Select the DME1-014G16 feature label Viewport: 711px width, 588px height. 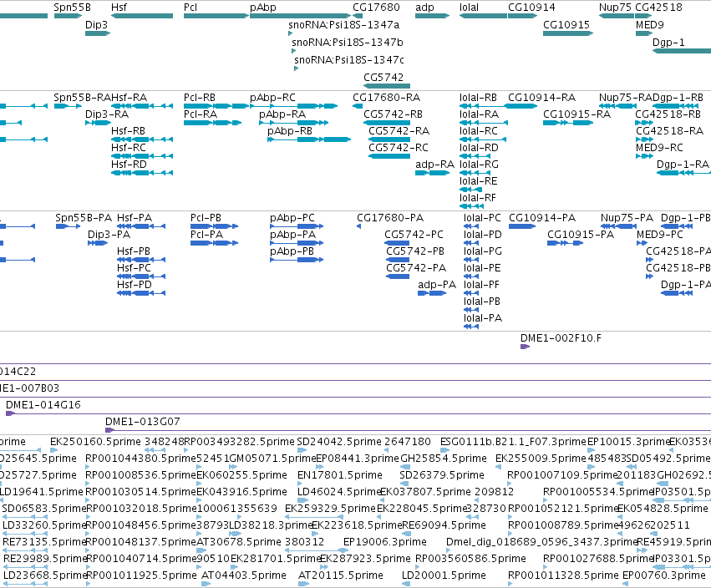(x=43, y=405)
